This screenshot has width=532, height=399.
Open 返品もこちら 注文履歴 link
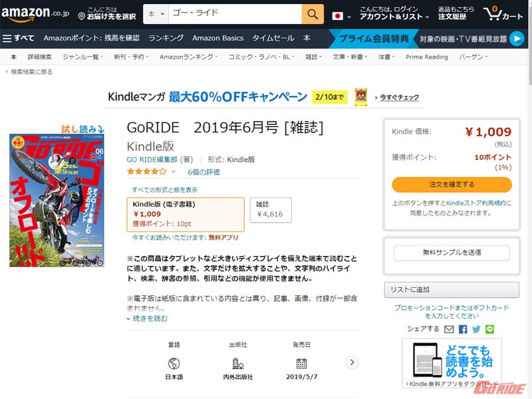pos(456,13)
